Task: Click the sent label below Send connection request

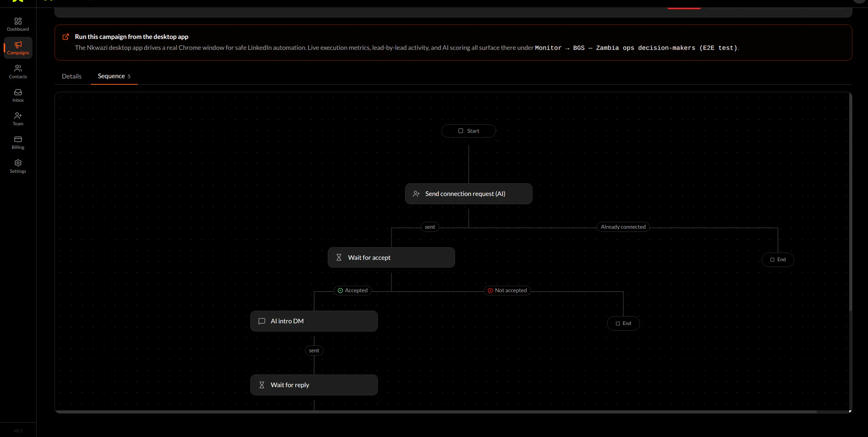Action: (x=430, y=227)
